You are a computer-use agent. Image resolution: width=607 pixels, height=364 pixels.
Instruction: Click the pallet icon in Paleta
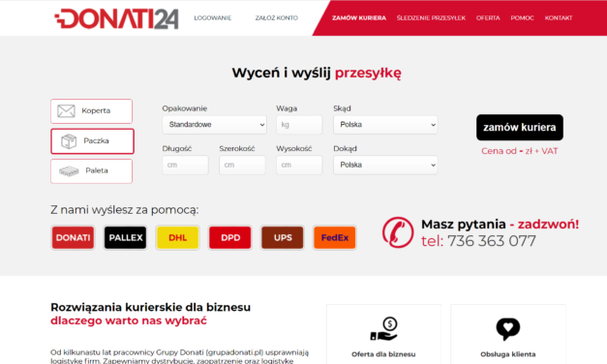click(x=69, y=171)
